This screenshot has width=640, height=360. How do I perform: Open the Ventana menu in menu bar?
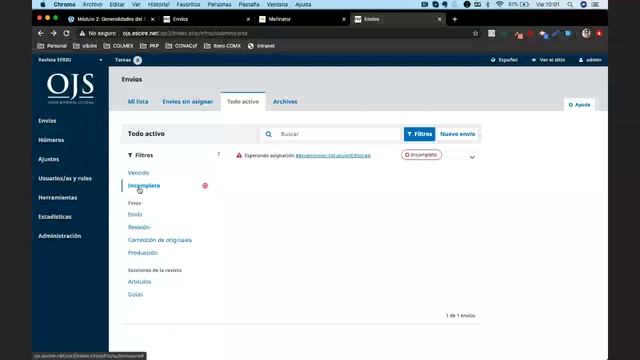pyautogui.click(x=277, y=4)
